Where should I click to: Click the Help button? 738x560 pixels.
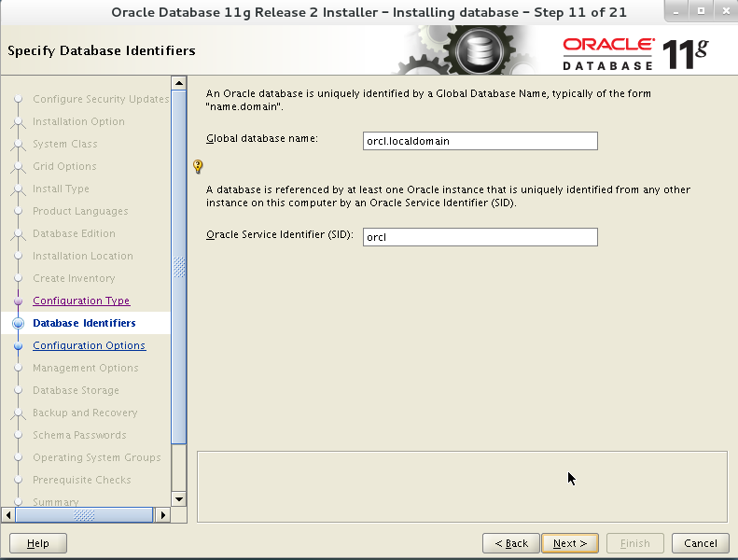38,543
